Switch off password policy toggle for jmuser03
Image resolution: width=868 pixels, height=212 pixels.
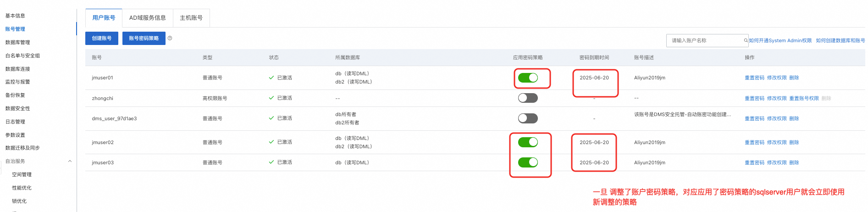point(528,162)
